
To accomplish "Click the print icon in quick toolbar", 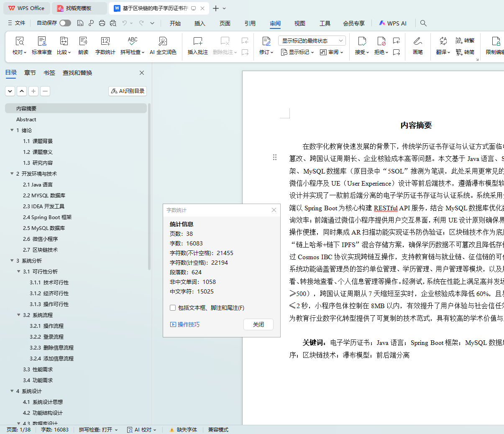I will coord(102,23).
